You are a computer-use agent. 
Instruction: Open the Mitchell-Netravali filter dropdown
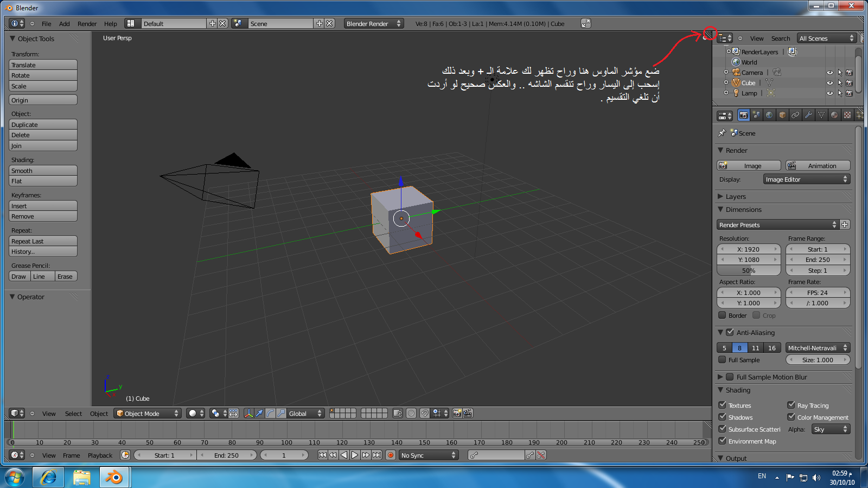point(818,348)
